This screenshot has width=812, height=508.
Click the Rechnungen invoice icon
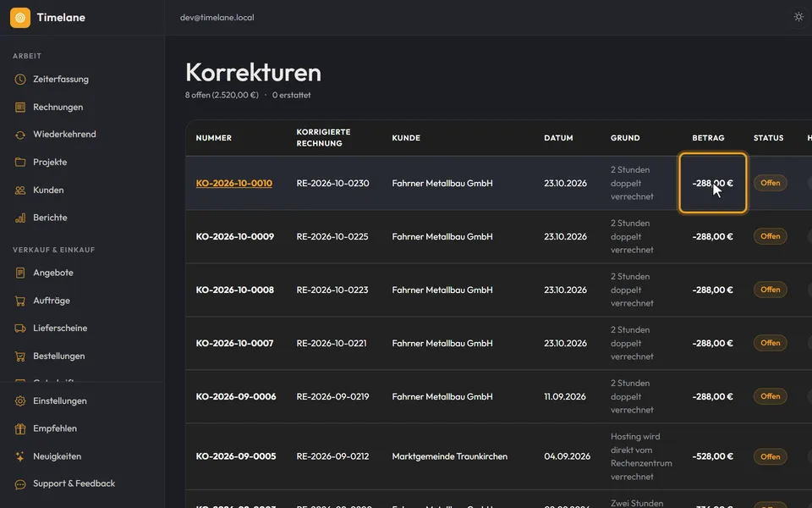click(x=20, y=108)
